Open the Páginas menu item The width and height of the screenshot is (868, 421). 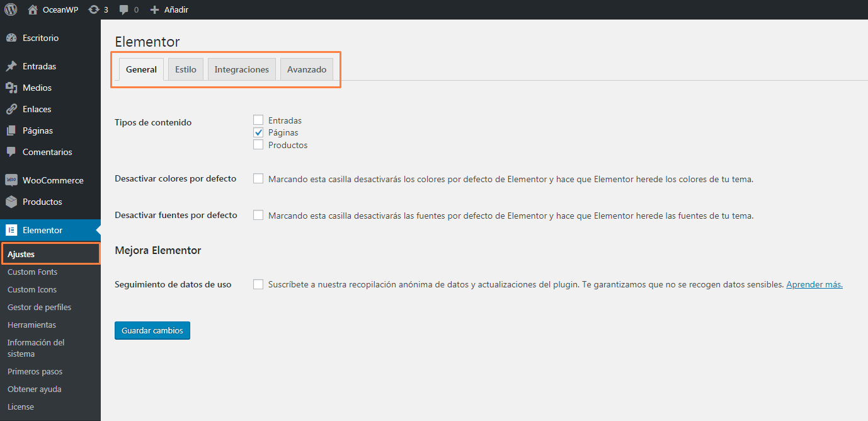click(x=50, y=130)
